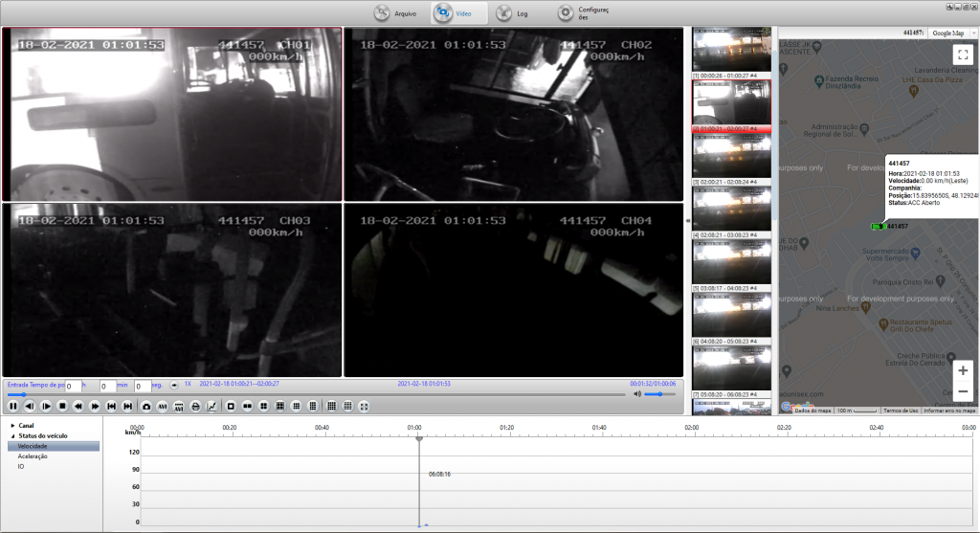The height and width of the screenshot is (533, 980).
Task: Select Aceleração in the status tree
Action: point(33,456)
